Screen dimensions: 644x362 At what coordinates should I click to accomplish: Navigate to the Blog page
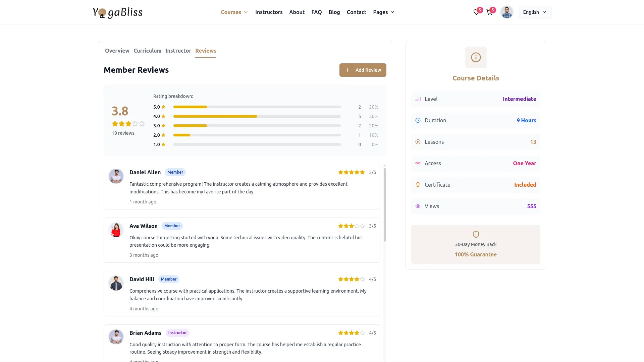point(334,12)
